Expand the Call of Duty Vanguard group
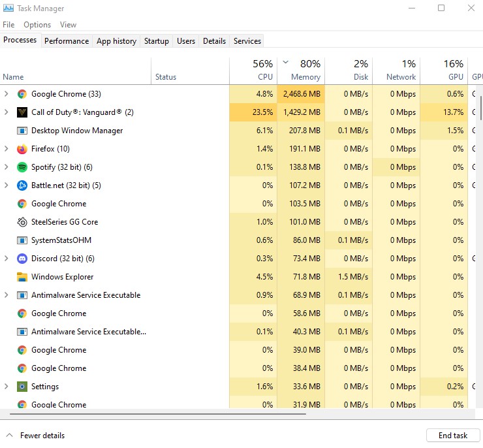The height and width of the screenshot is (448, 483). click(6, 112)
